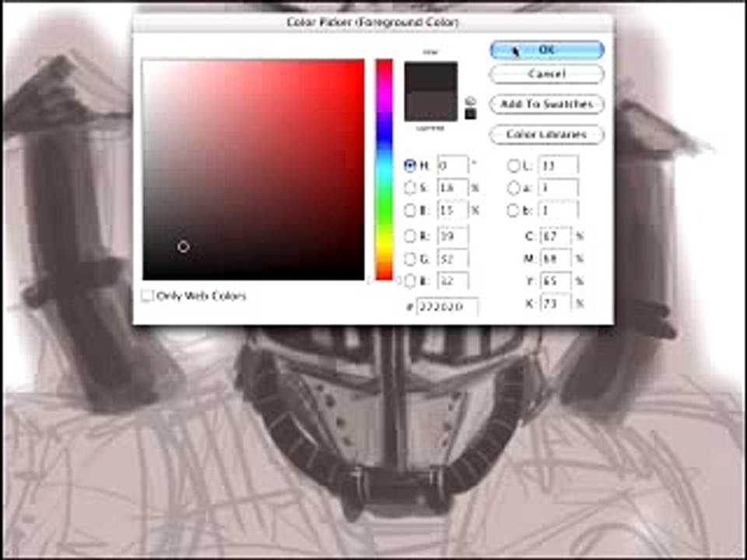Screen dimensions: 747x560
Task: Click the Add To Swatches button
Action: coord(547,104)
